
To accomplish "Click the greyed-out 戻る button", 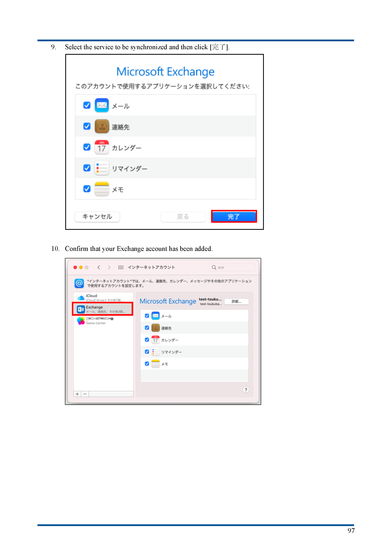I will coord(183,217).
